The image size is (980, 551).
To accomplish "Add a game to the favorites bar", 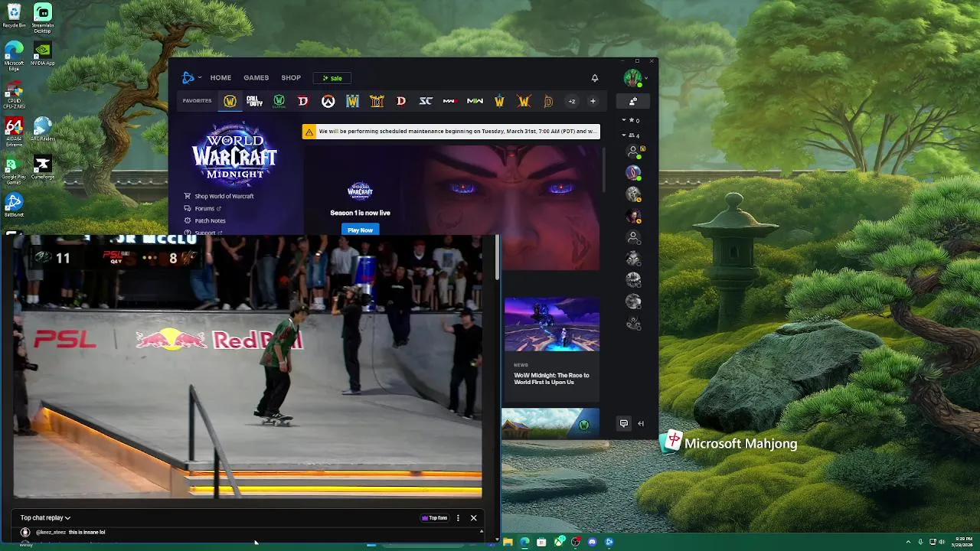I will 593,101.
